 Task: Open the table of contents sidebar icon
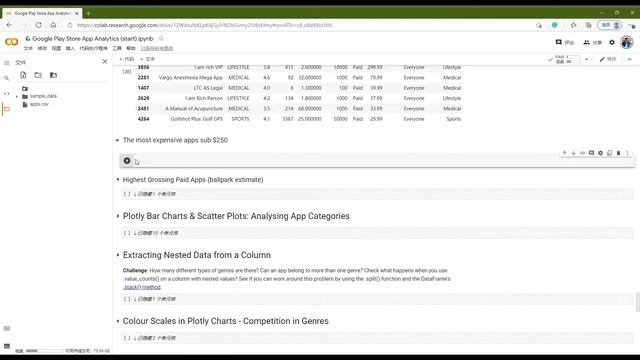click(7, 63)
